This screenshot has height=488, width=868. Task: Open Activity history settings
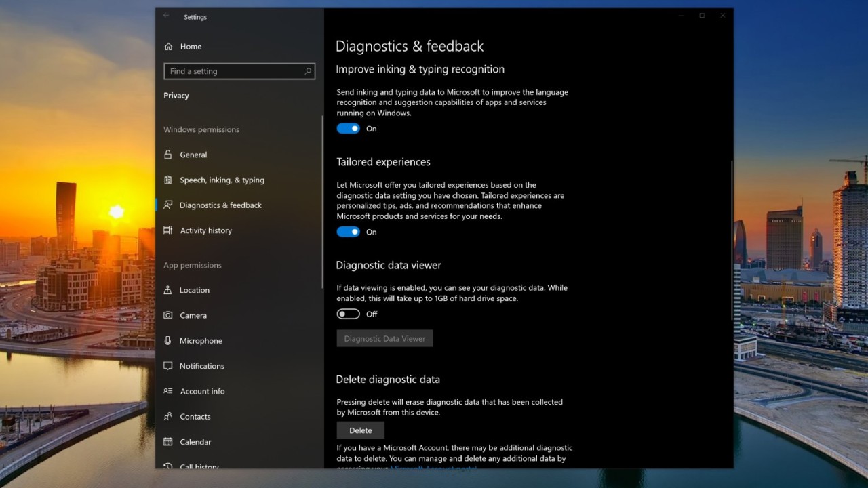[239, 230]
